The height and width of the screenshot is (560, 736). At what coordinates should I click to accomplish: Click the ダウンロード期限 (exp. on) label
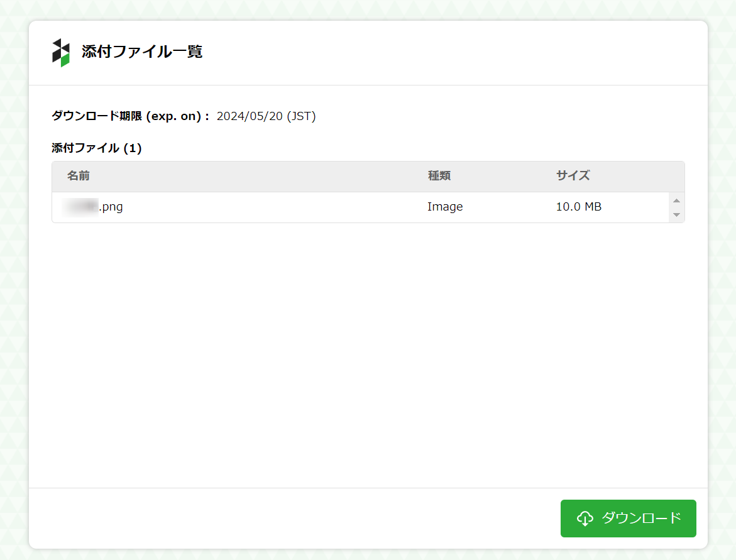(x=129, y=116)
